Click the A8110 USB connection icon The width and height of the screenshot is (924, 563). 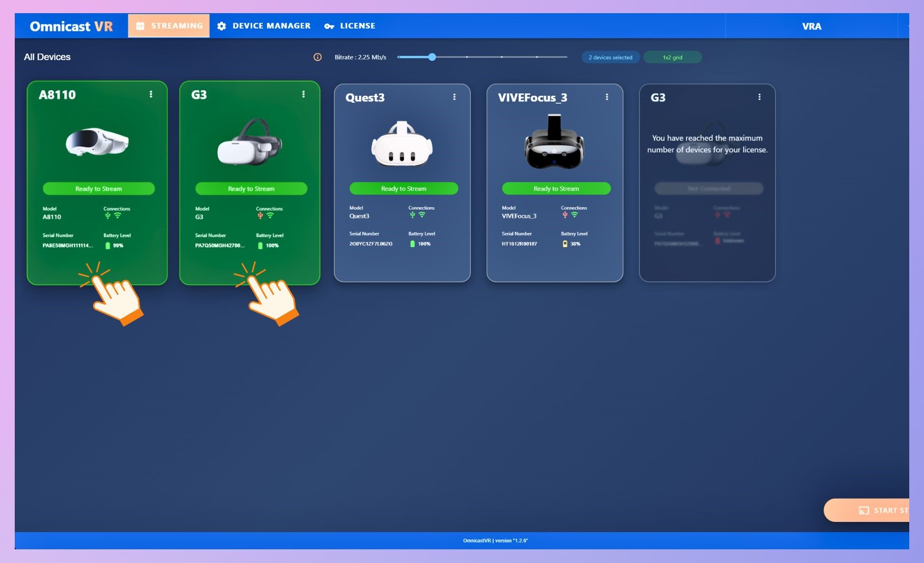point(107,216)
